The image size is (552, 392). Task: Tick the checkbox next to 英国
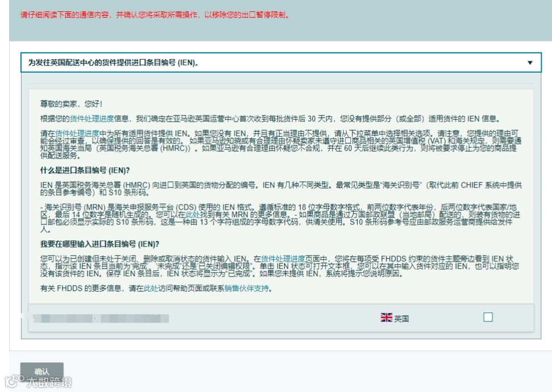point(488,318)
